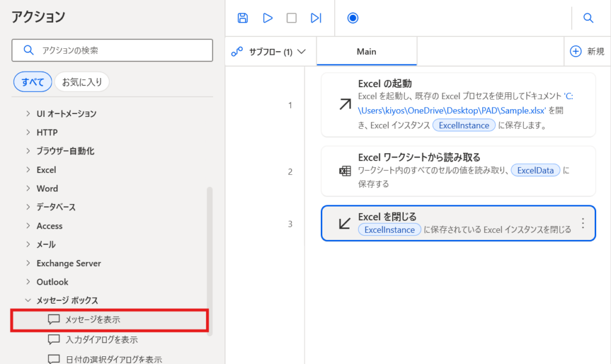Expand the ブラウザー自動化 group

(27, 151)
